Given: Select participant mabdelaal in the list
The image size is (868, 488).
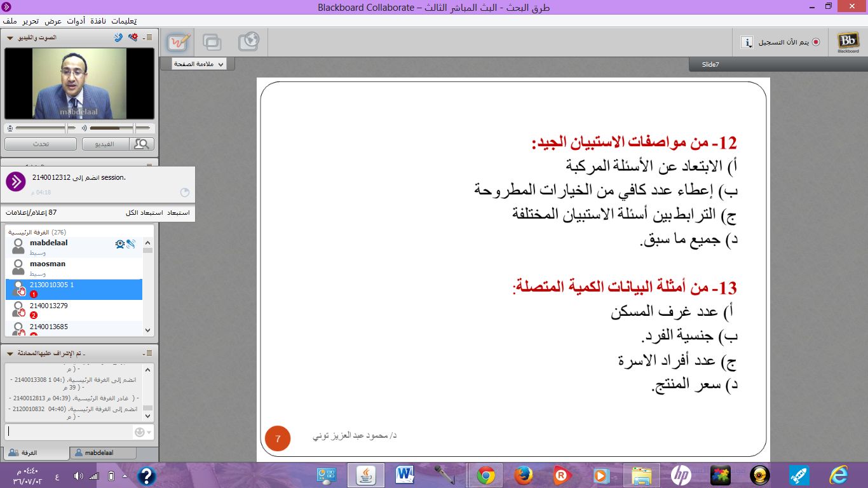Looking at the screenshot, I should (74, 248).
